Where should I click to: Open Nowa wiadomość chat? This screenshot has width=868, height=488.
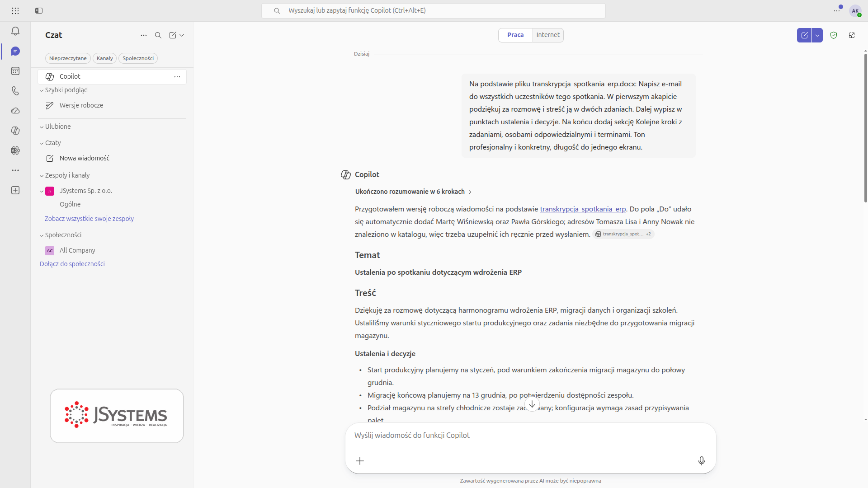[x=85, y=158]
